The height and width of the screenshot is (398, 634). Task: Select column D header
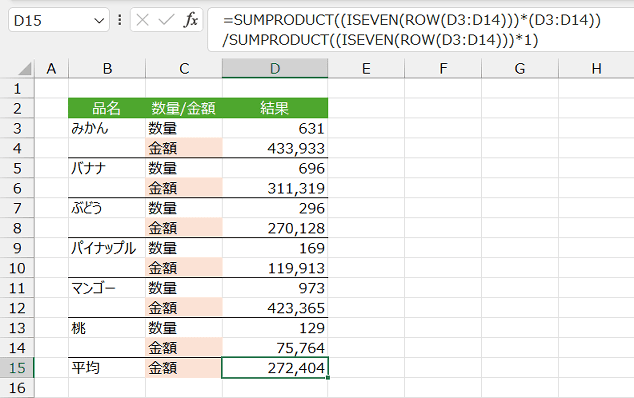point(275,68)
